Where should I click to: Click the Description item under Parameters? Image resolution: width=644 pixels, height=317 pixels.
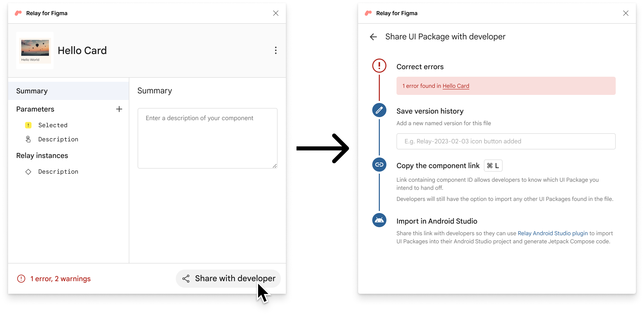pyautogui.click(x=58, y=139)
